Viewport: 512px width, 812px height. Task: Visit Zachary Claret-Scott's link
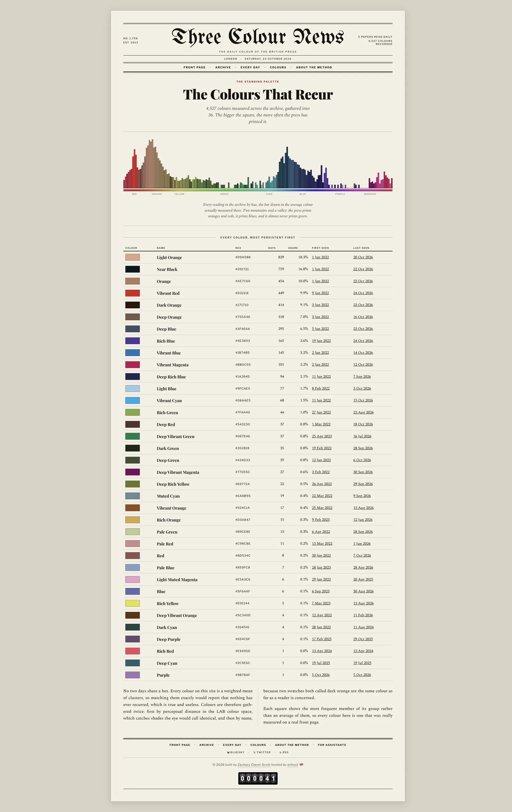tap(254, 765)
